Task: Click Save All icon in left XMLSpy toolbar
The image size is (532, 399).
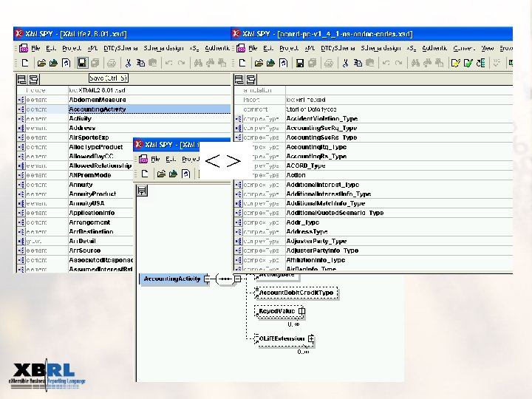Action: [95, 63]
